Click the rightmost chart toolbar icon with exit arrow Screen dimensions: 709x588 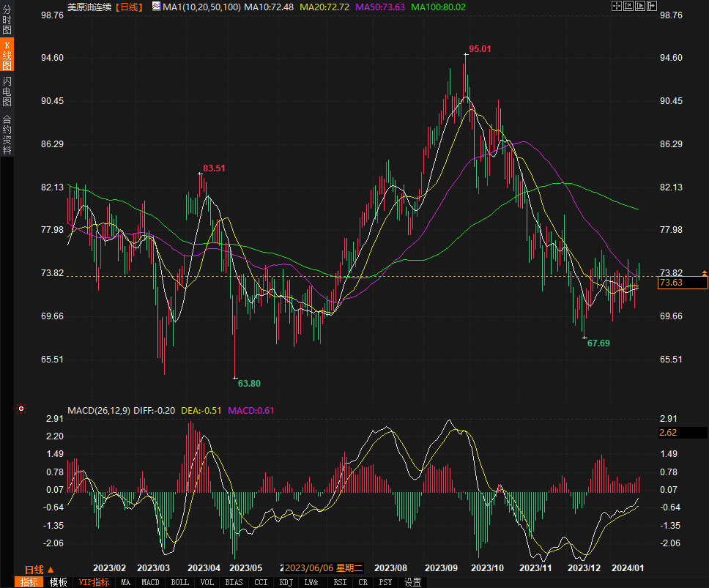[651, 6]
